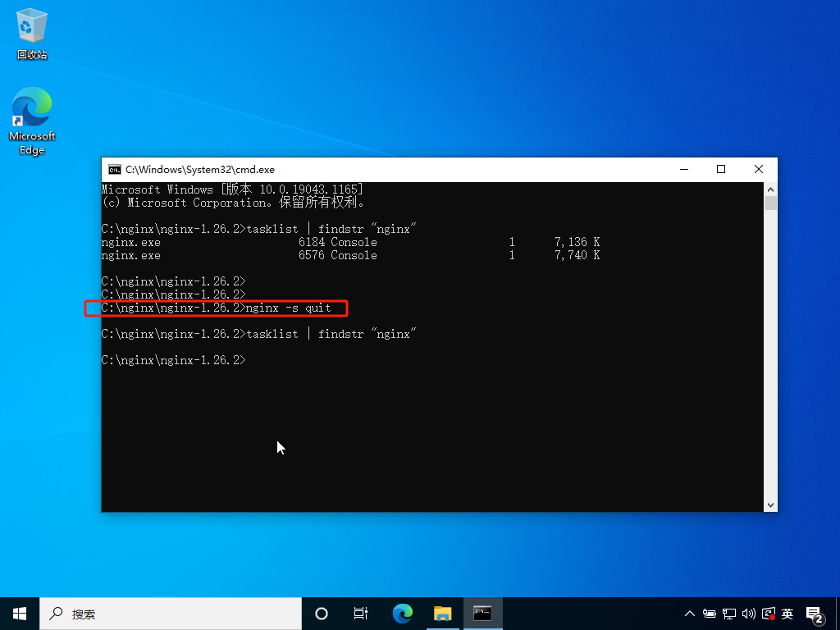This screenshot has width=840, height=630.
Task: Open the cmd.exe title bar system icon
Action: 115,170
